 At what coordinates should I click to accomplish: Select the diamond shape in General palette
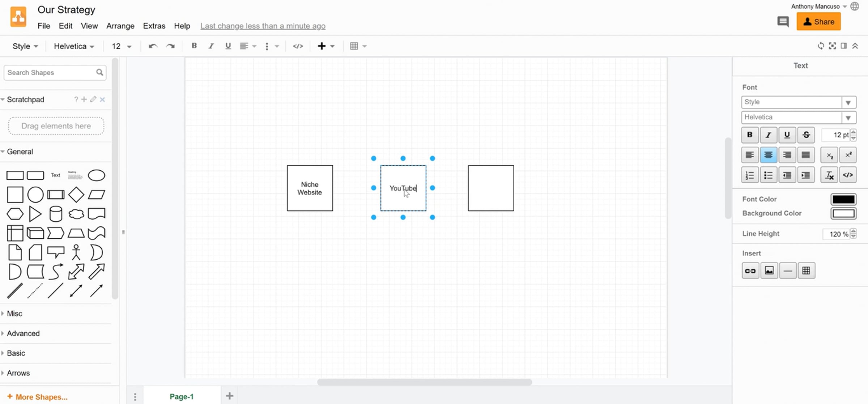point(76,195)
